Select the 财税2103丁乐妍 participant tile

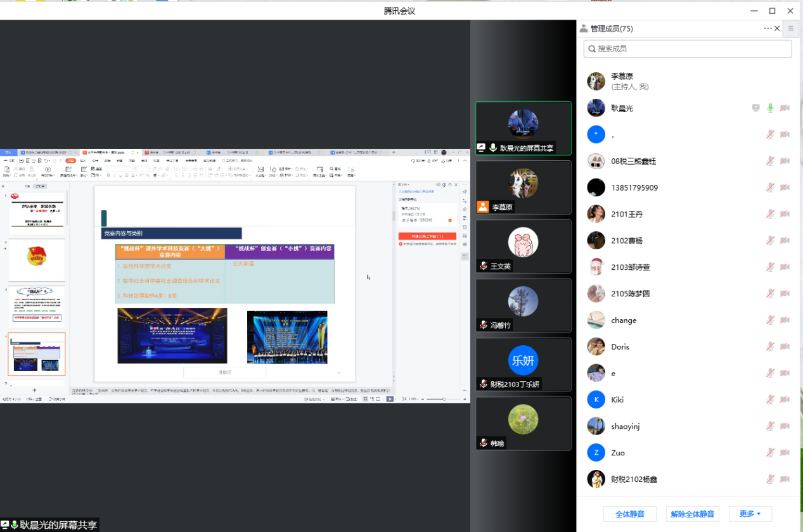523,364
